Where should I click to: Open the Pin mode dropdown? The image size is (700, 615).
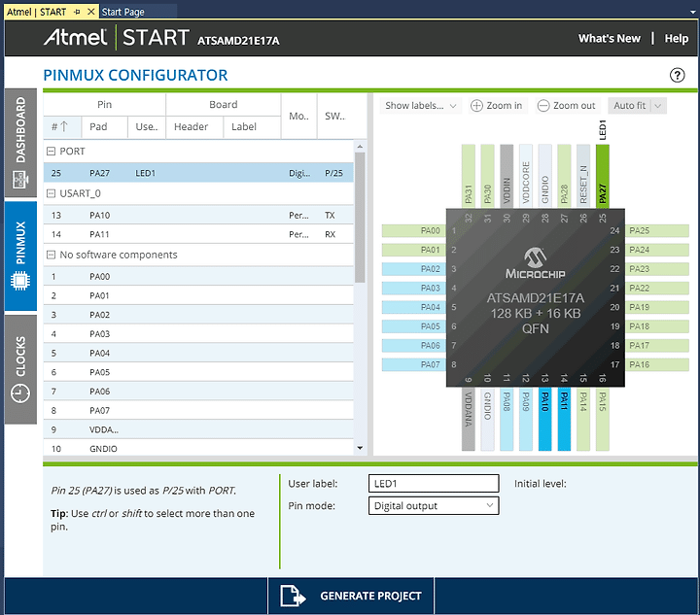click(434, 506)
